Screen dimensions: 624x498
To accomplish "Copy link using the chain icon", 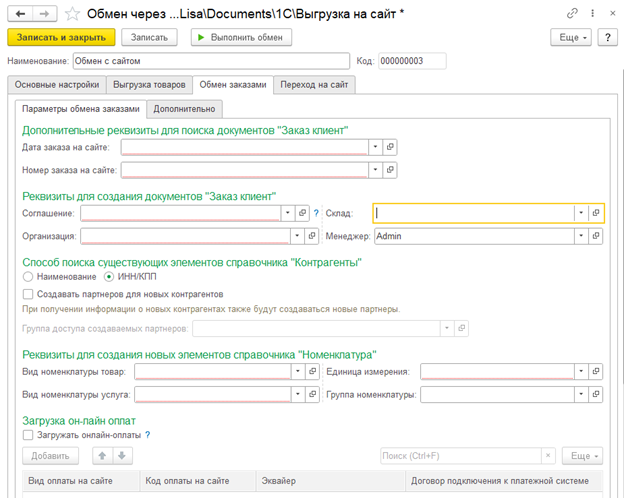I will [x=573, y=14].
